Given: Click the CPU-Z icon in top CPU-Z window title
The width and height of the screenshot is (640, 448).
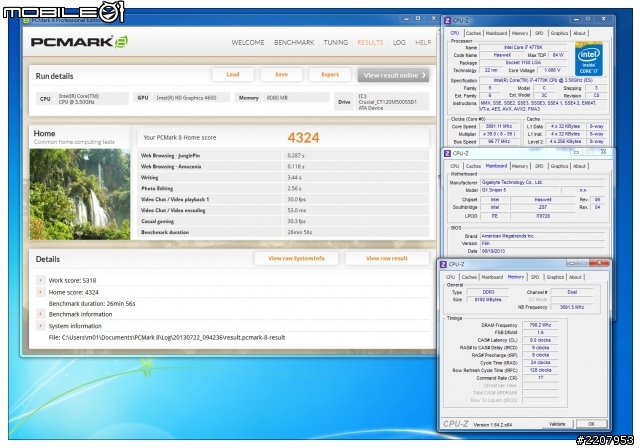Looking at the screenshot, I should (447, 20).
